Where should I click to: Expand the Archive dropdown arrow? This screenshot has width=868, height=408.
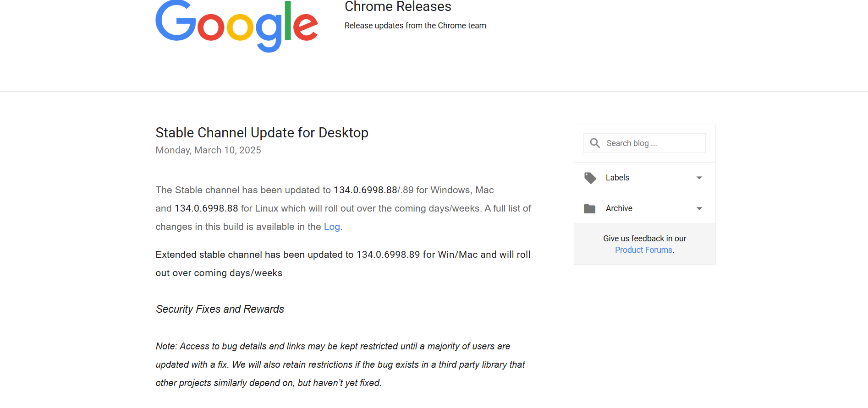pos(699,208)
